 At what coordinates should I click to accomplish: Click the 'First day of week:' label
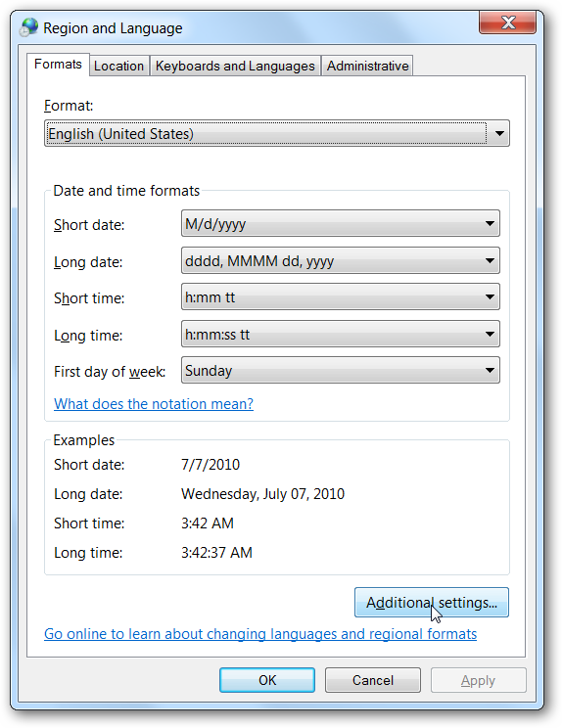(110, 372)
